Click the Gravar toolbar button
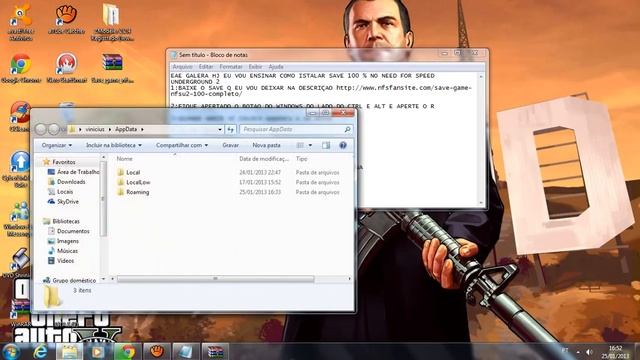Viewport: 640px width, 360px height. coord(231,145)
